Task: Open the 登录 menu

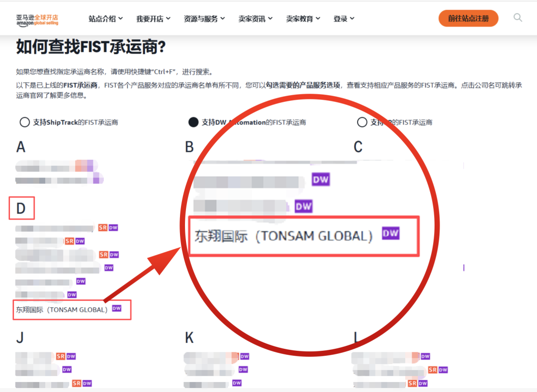Action: [344, 19]
